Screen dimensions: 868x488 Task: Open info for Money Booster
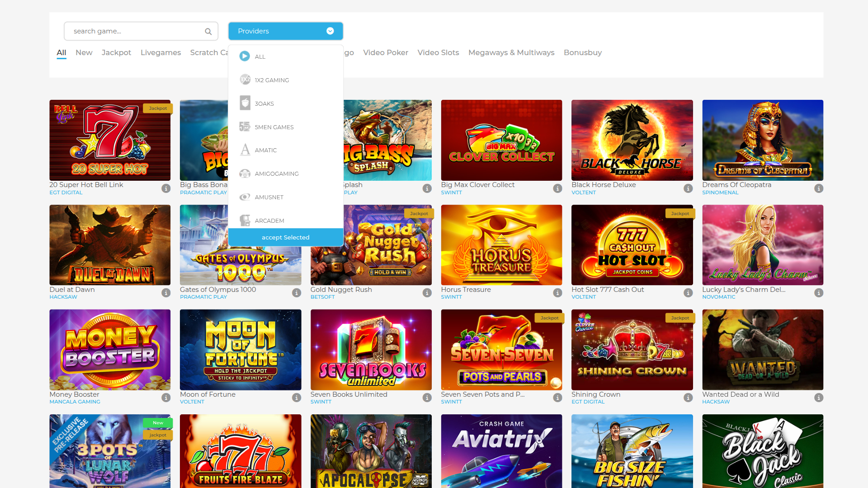point(165,398)
